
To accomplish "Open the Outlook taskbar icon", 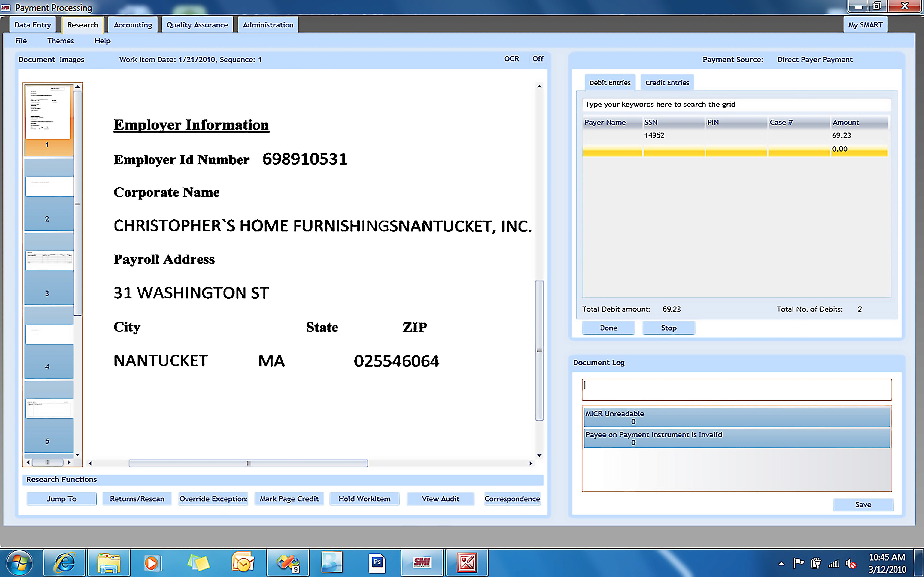I will (243, 562).
